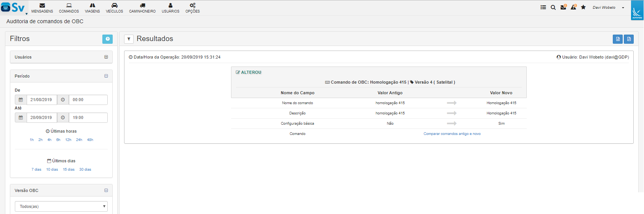Open the Até date calendar icon
This screenshot has height=214, width=644.
click(21, 117)
